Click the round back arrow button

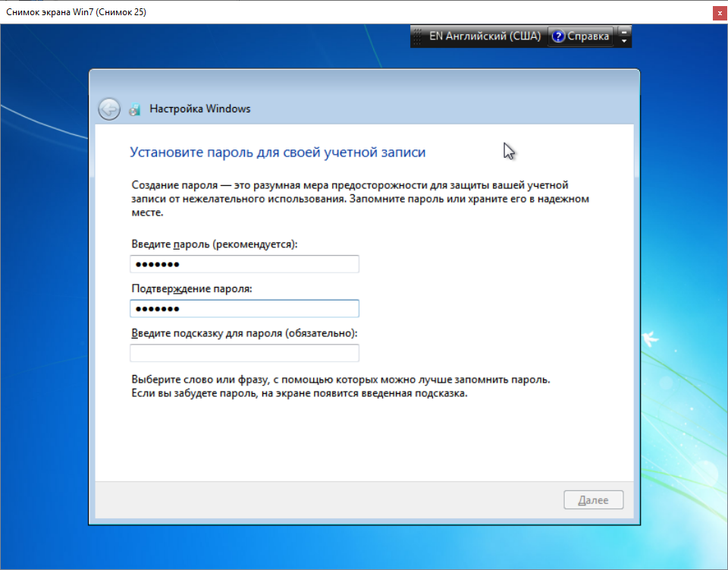(x=109, y=109)
